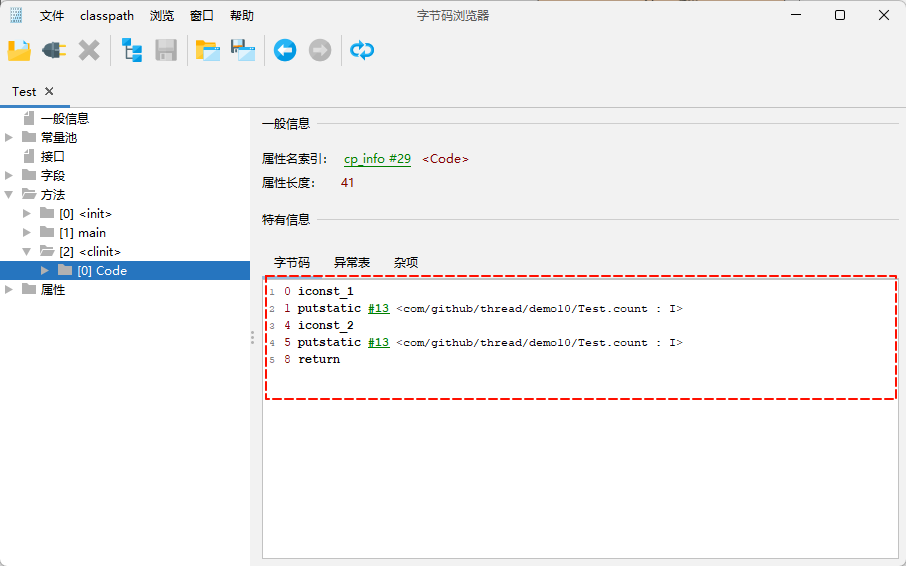The width and height of the screenshot is (906, 566).
Task: Click the splitter handle between the panels
Action: pyautogui.click(x=252, y=339)
